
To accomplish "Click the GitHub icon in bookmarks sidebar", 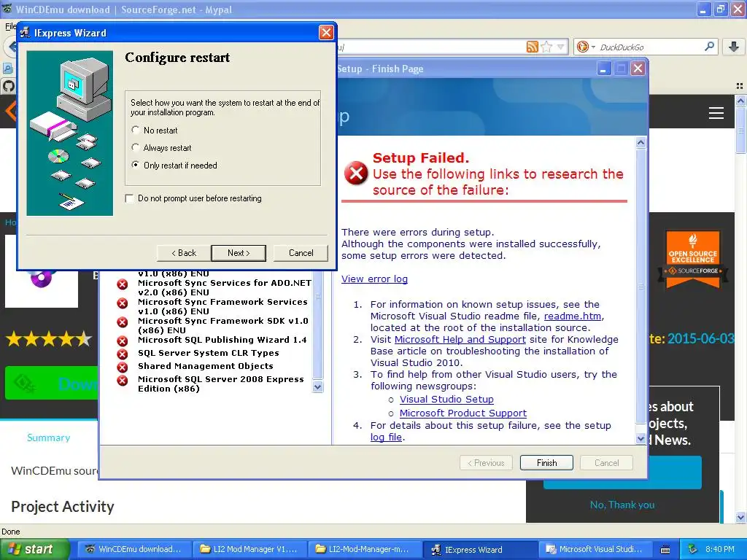I will (9, 86).
